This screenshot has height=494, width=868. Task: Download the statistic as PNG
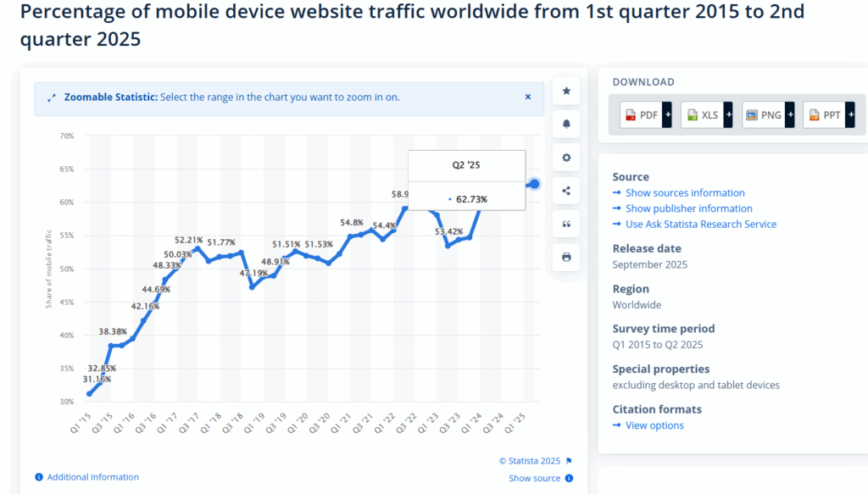764,115
